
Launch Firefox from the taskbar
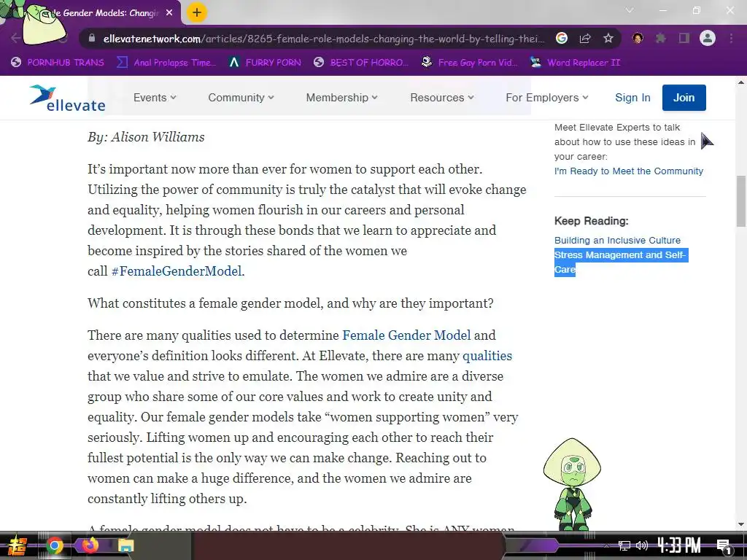(90, 545)
